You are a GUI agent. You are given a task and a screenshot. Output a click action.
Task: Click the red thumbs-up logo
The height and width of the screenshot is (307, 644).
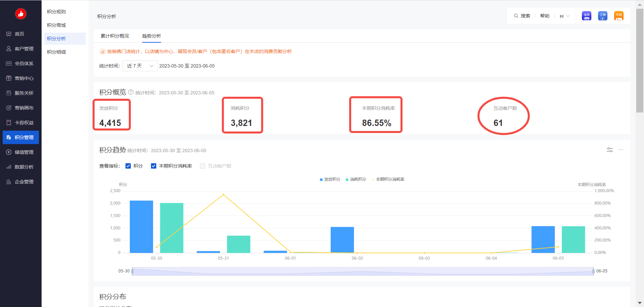click(21, 14)
